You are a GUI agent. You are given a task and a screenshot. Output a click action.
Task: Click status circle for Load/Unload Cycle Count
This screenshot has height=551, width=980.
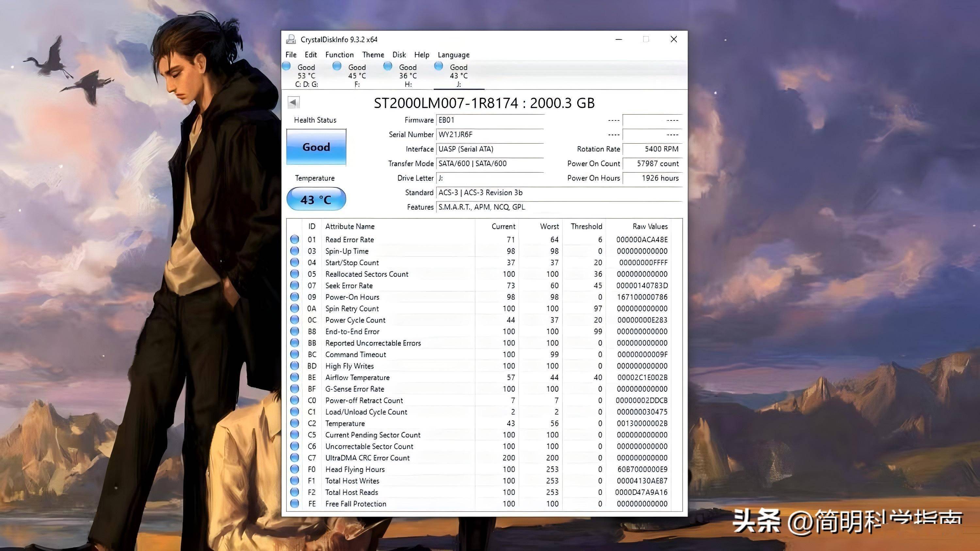294,412
